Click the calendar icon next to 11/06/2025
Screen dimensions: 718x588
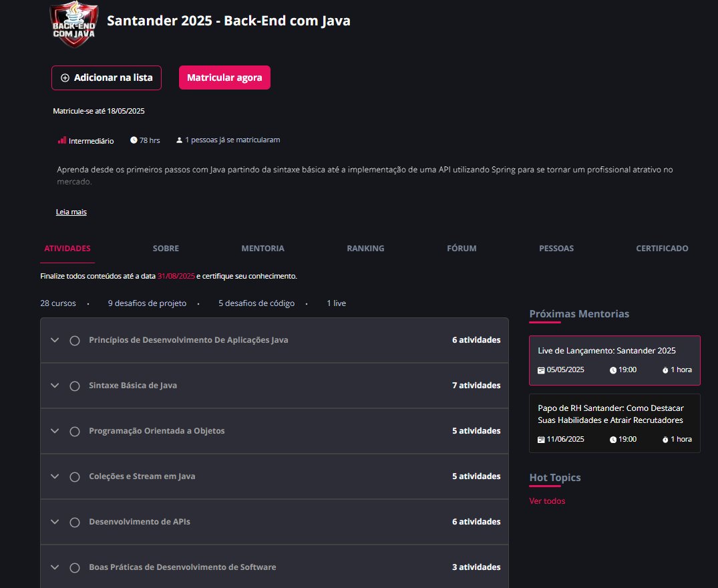[541, 440]
